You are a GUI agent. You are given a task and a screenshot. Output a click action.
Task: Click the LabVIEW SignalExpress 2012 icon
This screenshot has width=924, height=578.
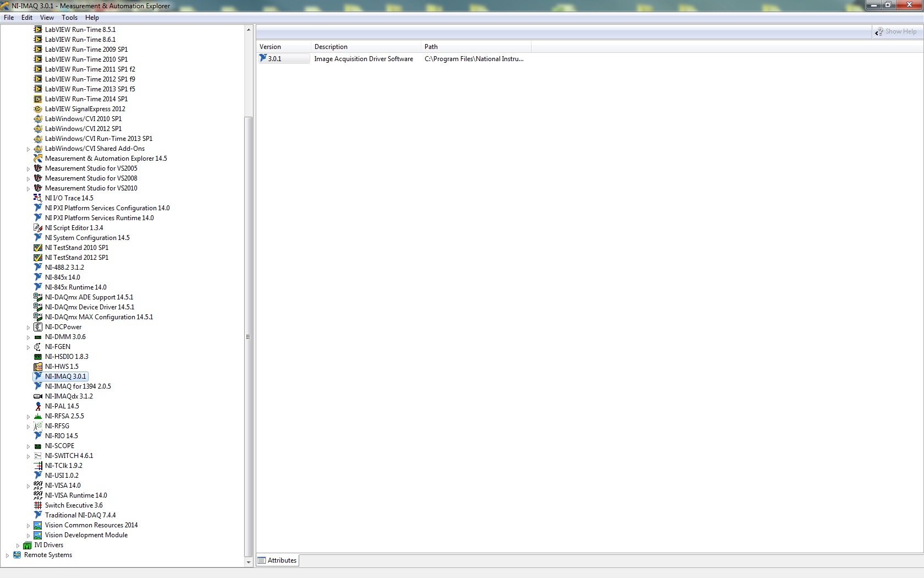click(38, 109)
